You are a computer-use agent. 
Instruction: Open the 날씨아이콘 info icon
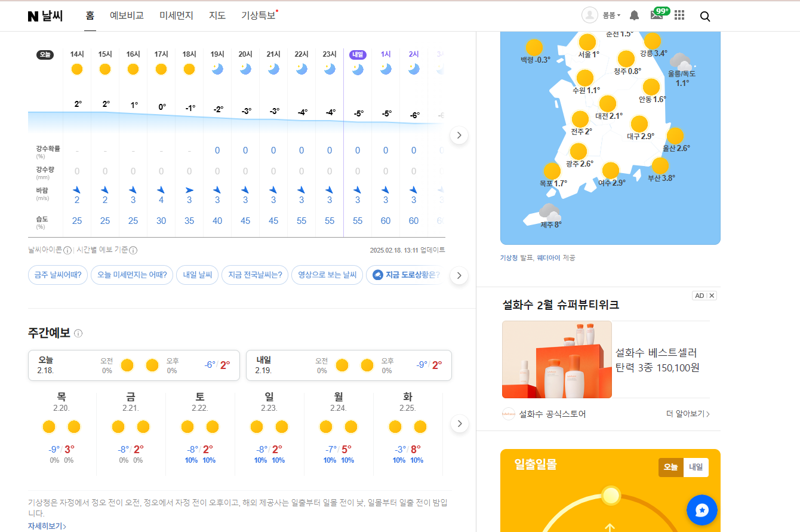tap(67, 250)
